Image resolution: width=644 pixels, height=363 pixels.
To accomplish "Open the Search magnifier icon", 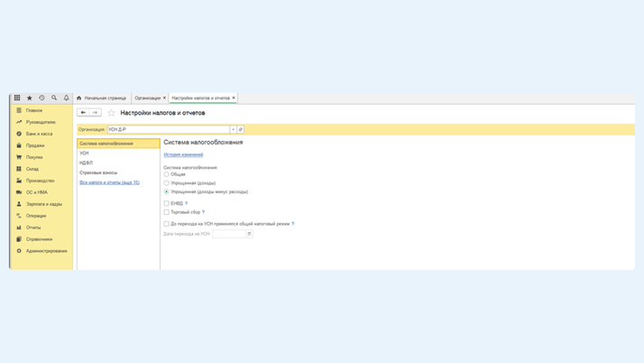I will point(54,98).
